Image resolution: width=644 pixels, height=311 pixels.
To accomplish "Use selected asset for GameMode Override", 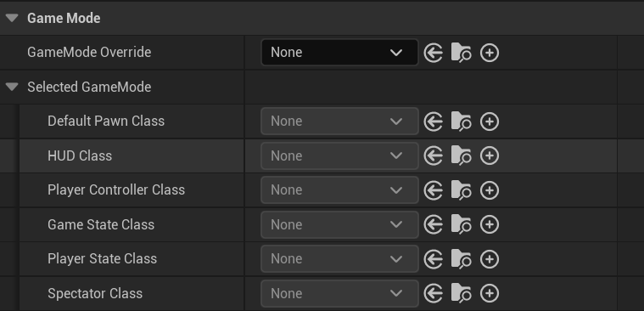I will pos(433,53).
